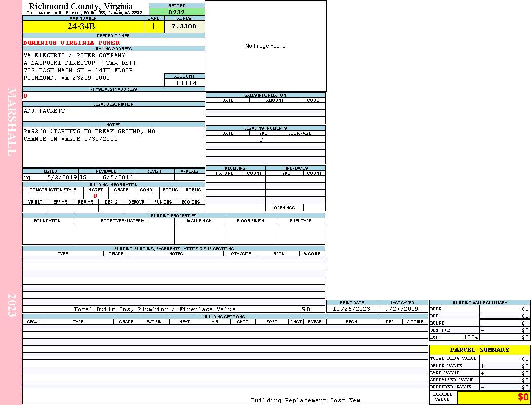Select the legal description ADJ PACKETT

pyautogui.click(x=45, y=111)
